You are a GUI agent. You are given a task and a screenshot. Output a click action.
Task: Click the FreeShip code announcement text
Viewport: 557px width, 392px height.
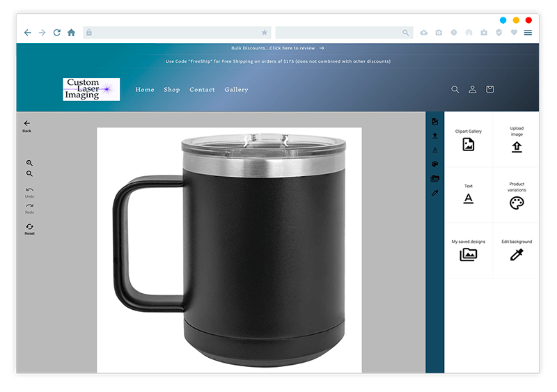(278, 61)
